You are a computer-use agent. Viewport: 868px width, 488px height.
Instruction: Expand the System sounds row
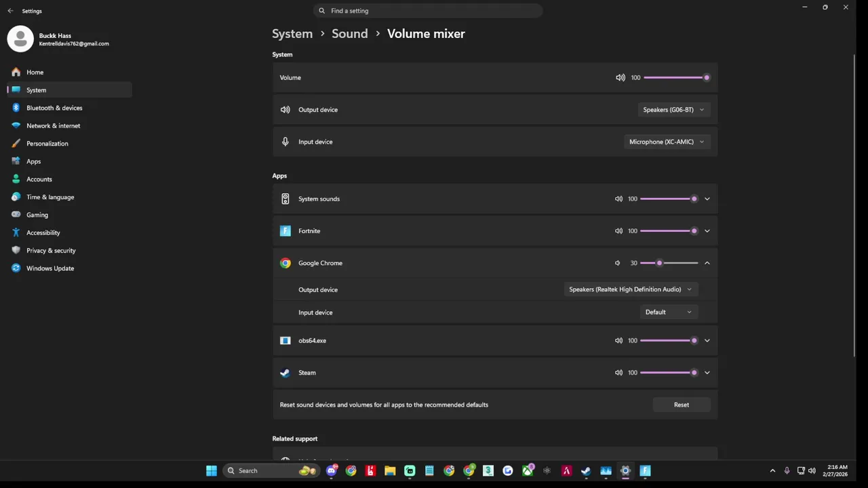pos(707,199)
